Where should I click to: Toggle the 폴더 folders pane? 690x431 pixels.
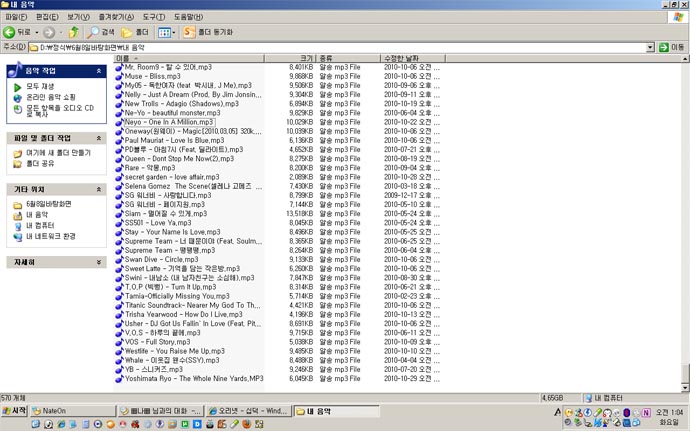pos(135,32)
